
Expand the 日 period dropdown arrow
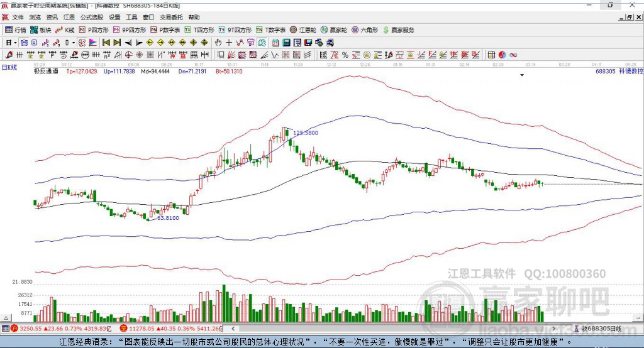[x=15, y=43]
